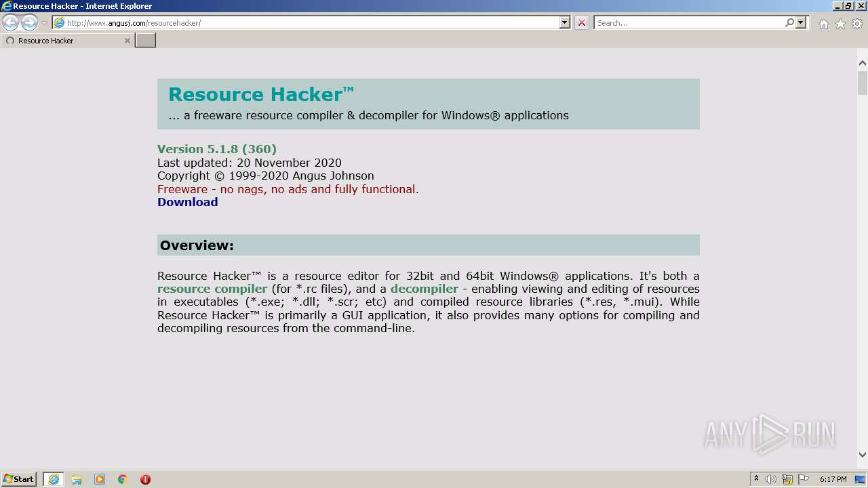The image size is (868, 488).
Task: Click the vertical scrollbar thumb
Action: point(863,83)
